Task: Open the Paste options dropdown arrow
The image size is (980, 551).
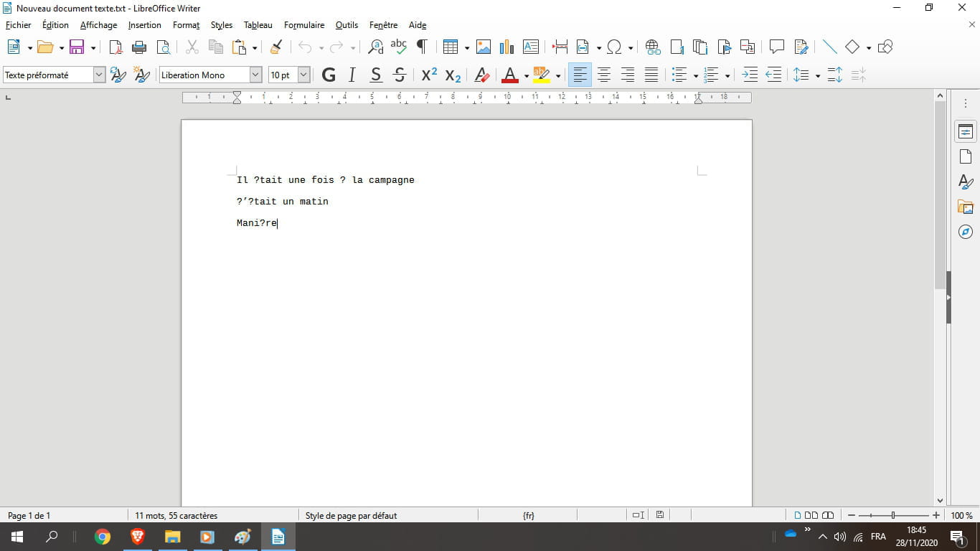Action: (x=255, y=48)
